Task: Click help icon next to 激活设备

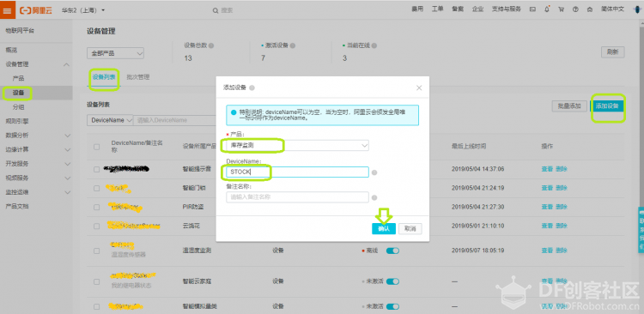Action: click(293, 46)
